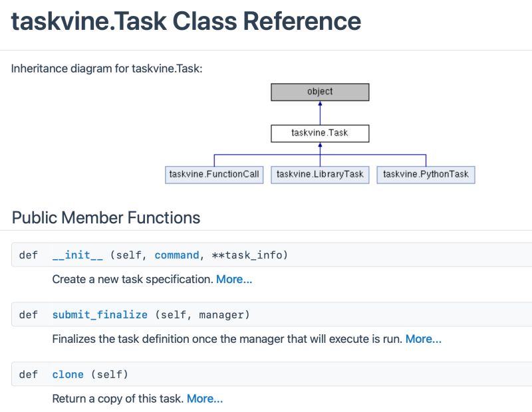This screenshot has height=412, width=532.
Task: Follow the command parameter link
Action: [176, 255]
